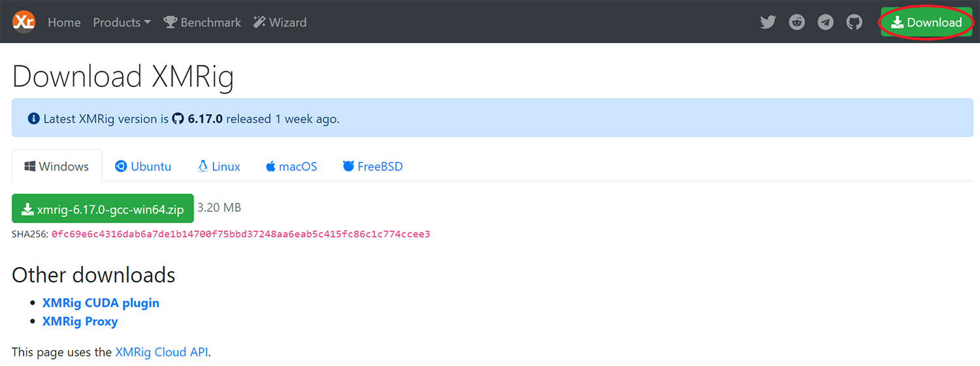This screenshot has height=366, width=980.
Task: Click the green Download button in navbar
Action: [926, 22]
